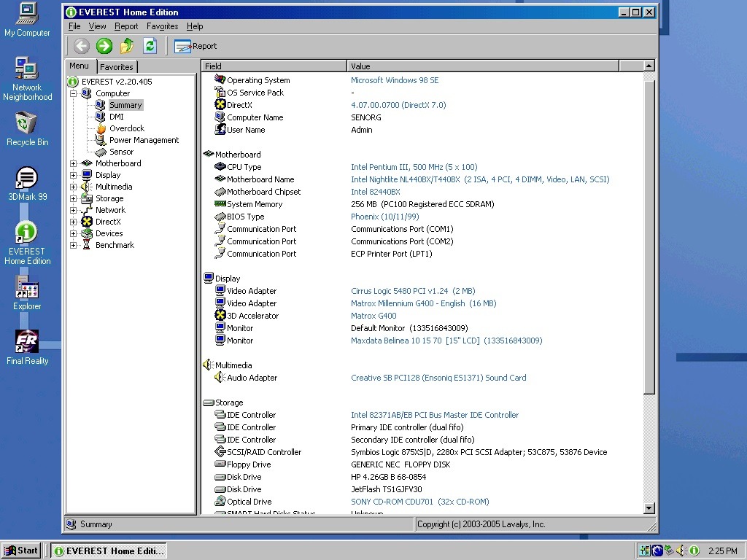747x560 pixels.
Task: Click the scrollbar down arrow
Action: pyautogui.click(x=649, y=508)
